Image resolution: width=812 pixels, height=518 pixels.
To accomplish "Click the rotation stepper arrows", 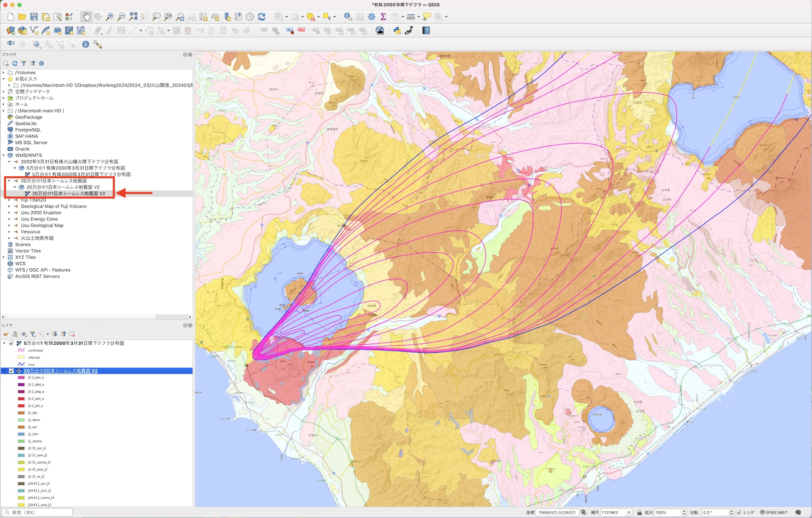I will click(x=732, y=512).
